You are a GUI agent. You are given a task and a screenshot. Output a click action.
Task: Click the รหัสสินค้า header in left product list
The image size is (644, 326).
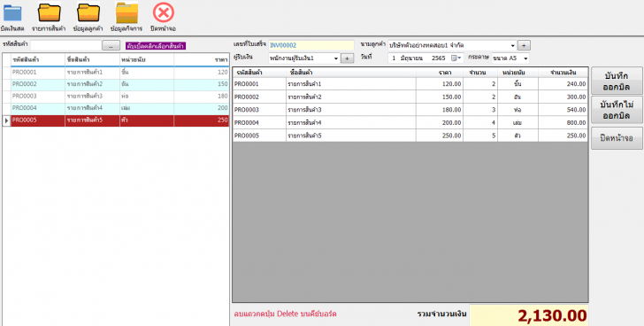click(x=38, y=60)
